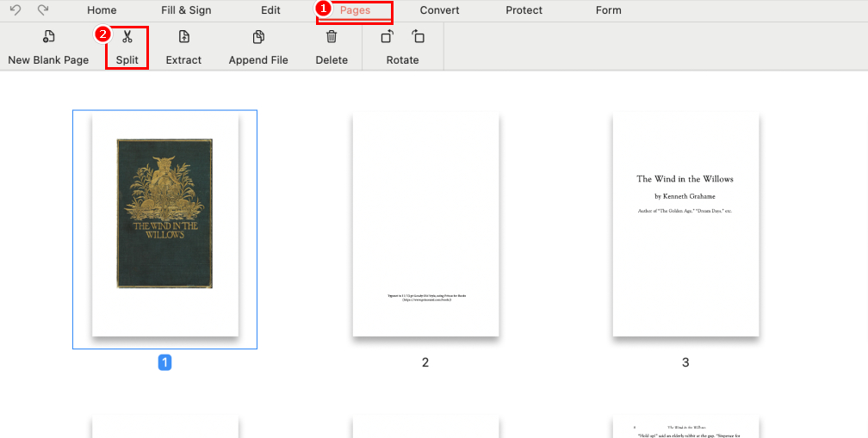Click the page number 3 label
Viewport: 868px width, 438px height.
coord(685,362)
